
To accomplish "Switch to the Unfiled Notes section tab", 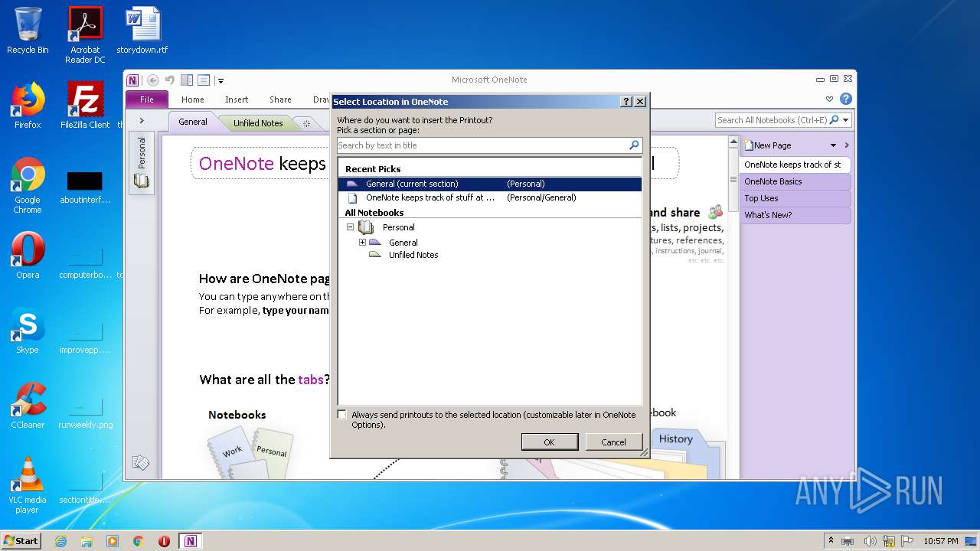I will pyautogui.click(x=258, y=123).
